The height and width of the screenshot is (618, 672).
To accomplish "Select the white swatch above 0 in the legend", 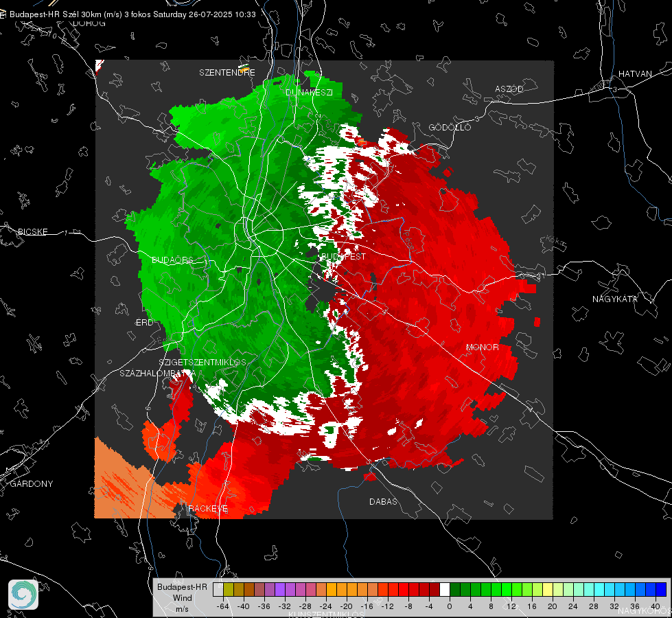I will [x=445, y=589].
